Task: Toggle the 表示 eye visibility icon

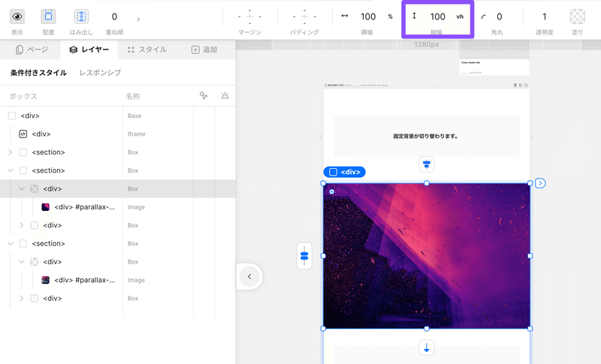Action: pyautogui.click(x=17, y=17)
